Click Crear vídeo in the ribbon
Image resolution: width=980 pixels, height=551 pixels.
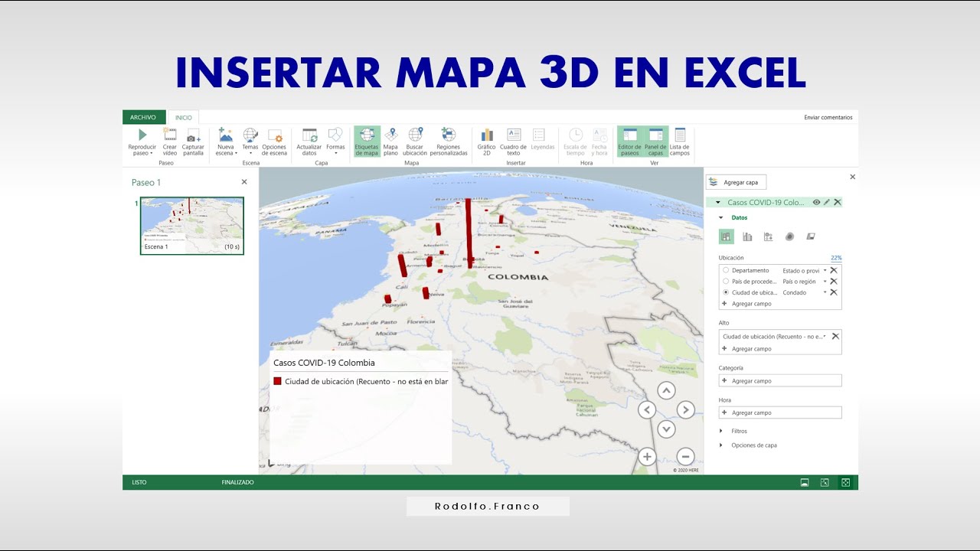tap(169, 142)
